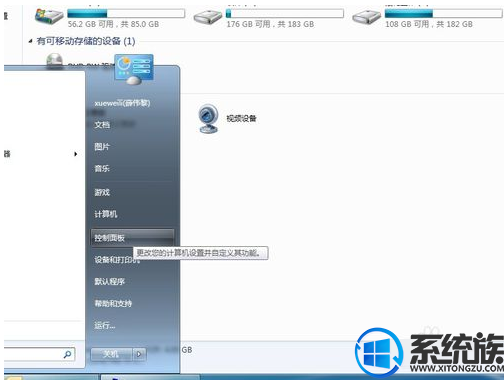Click the Start menu search box

tap(38, 354)
